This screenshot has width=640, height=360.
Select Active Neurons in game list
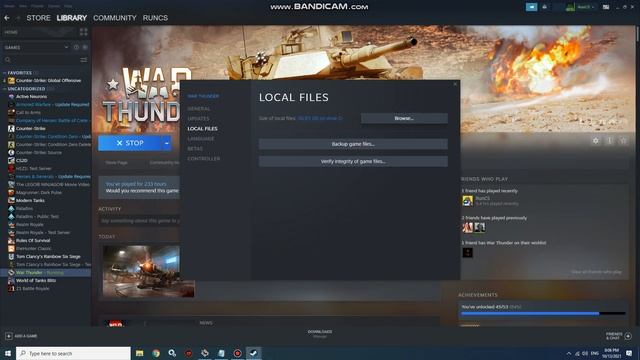(x=31, y=97)
